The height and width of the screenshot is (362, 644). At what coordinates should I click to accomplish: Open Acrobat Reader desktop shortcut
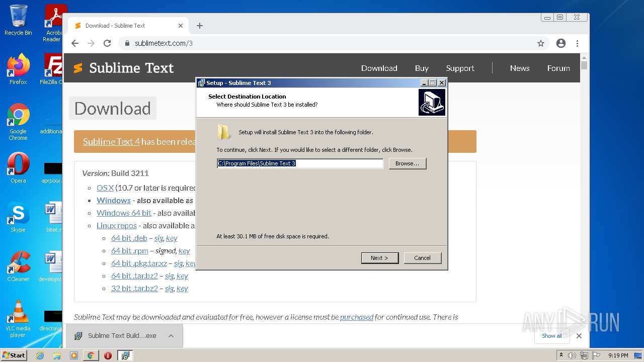click(x=53, y=23)
